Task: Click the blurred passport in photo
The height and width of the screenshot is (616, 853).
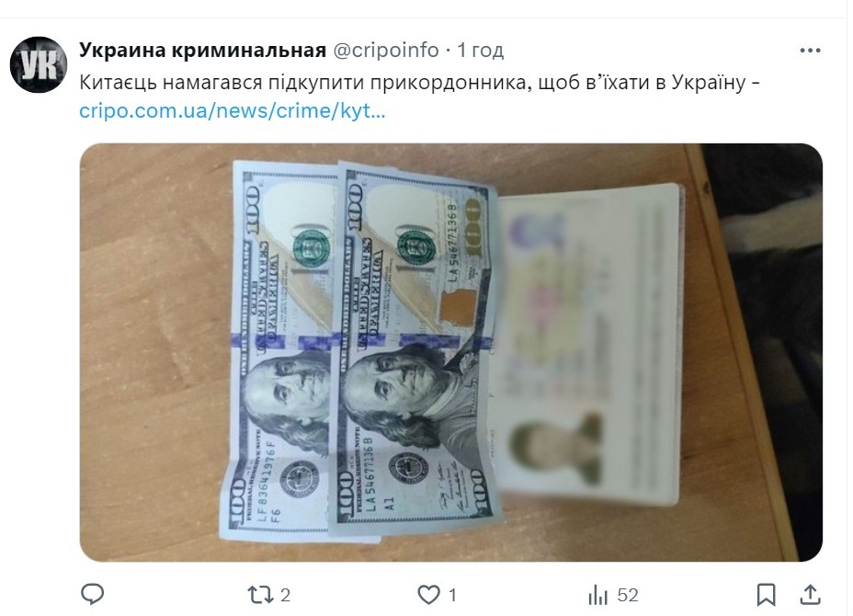Action: [x=587, y=344]
